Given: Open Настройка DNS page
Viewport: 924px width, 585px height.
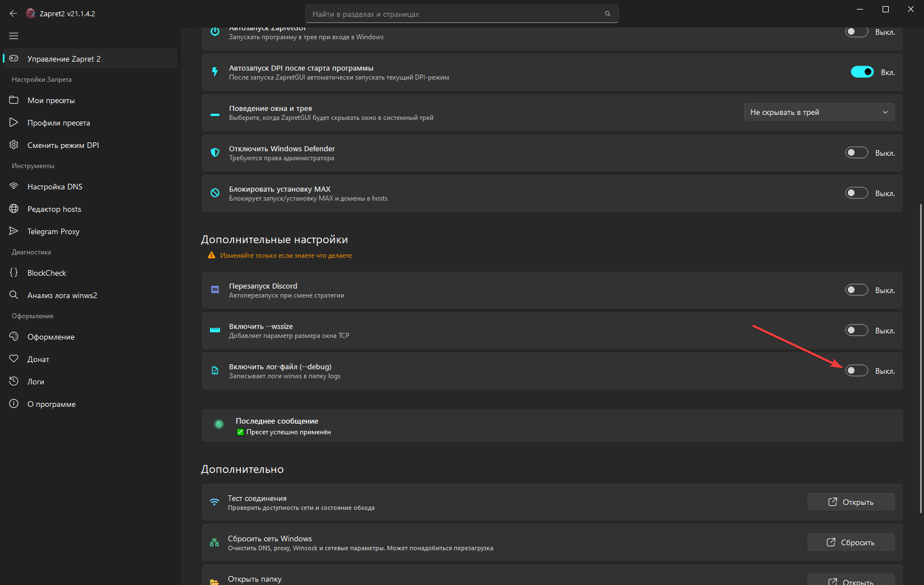Looking at the screenshot, I should [90, 186].
